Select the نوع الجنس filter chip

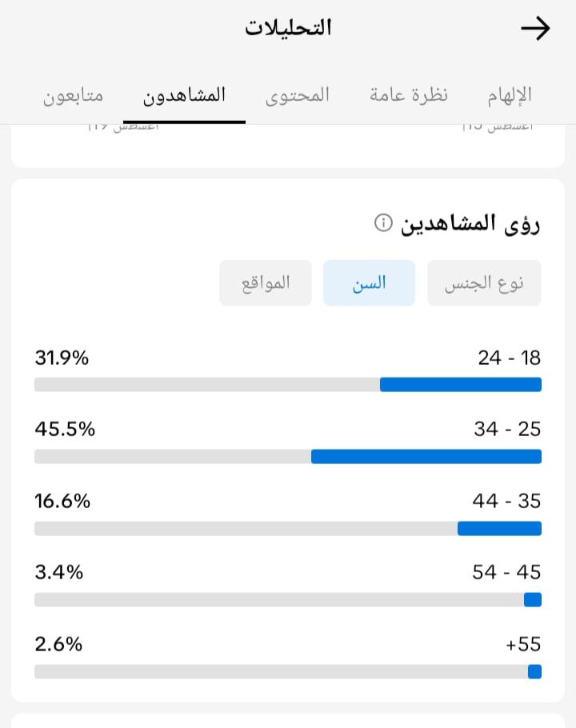[x=484, y=282]
